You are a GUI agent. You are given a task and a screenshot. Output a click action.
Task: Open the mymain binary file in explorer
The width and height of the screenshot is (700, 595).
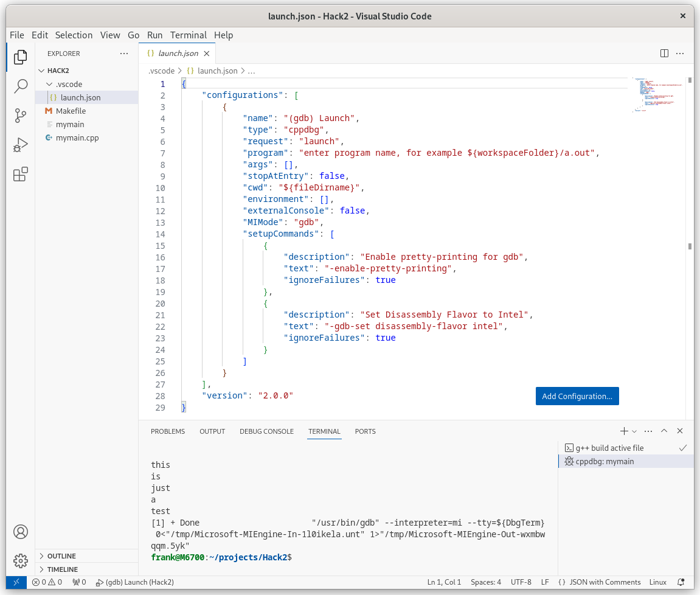[x=86, y=124]
